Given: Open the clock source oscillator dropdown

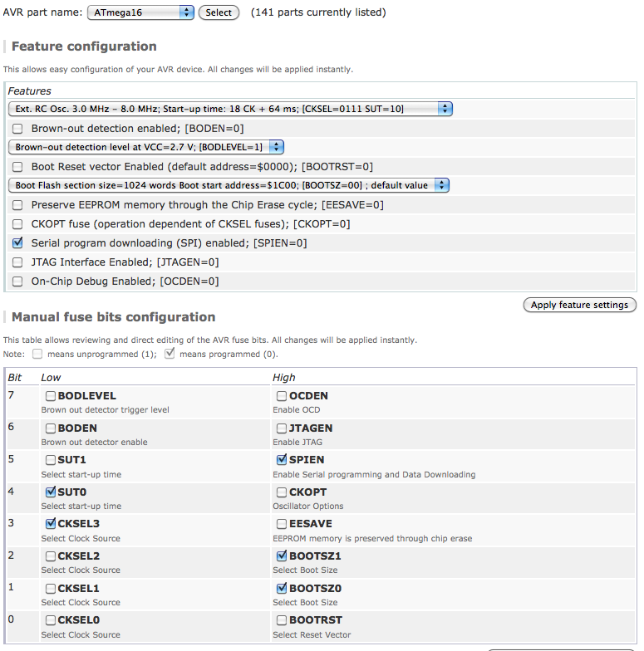Looking at the screenshot, I should [230, 109].
